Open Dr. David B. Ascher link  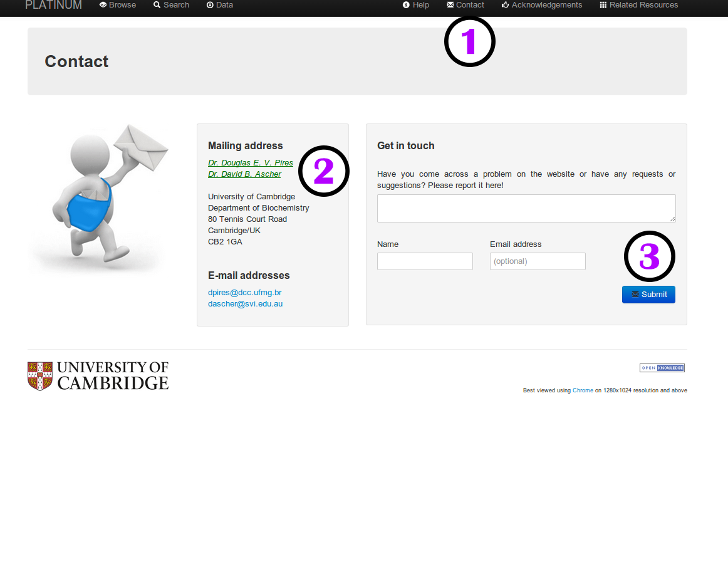pyautogui.click(x=244, y=174)
